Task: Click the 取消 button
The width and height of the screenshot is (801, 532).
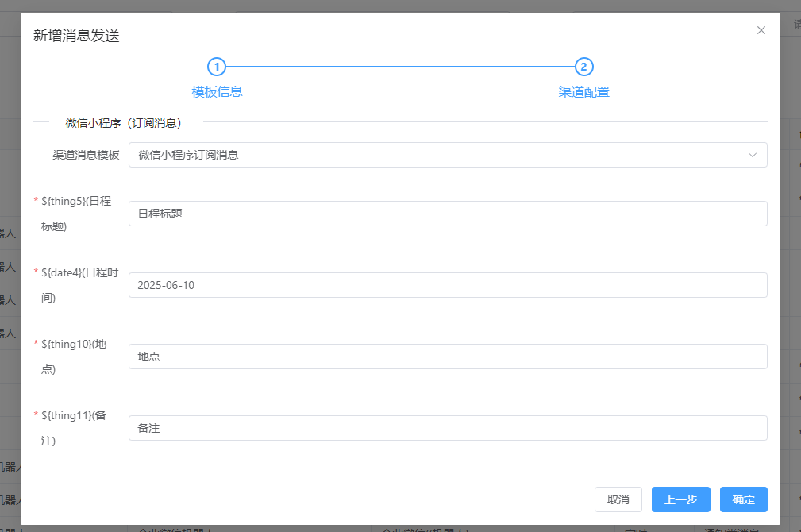Action: tap(618, 499)
